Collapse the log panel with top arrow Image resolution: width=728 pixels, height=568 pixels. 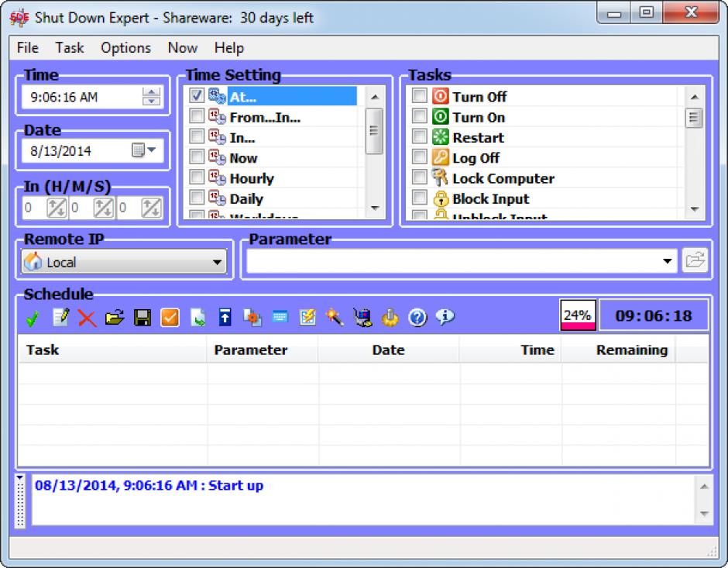[20, 477]
